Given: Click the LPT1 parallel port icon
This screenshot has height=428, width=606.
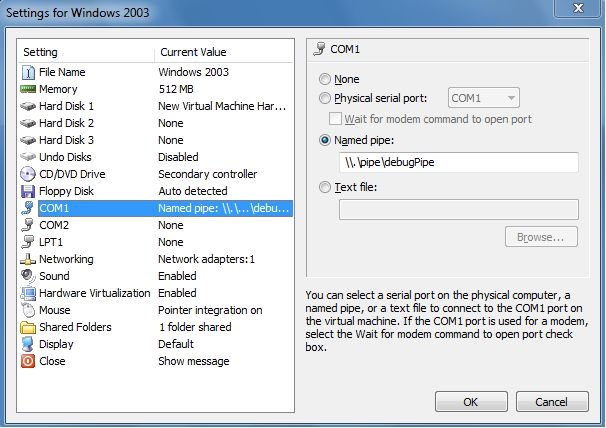Looking at the screenshot, I should [x=28, y=242].
